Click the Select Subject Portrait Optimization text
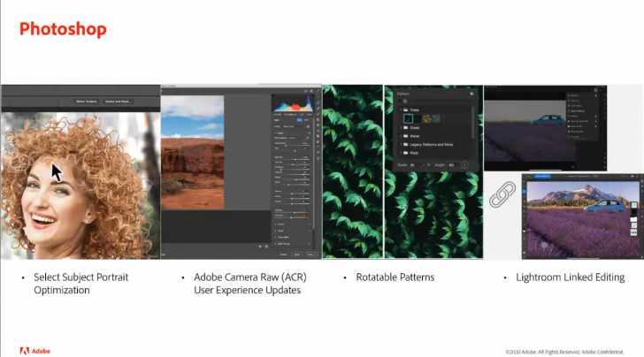Image resolution: width=644 pixels, height=357 pixels. coord(80,284)
